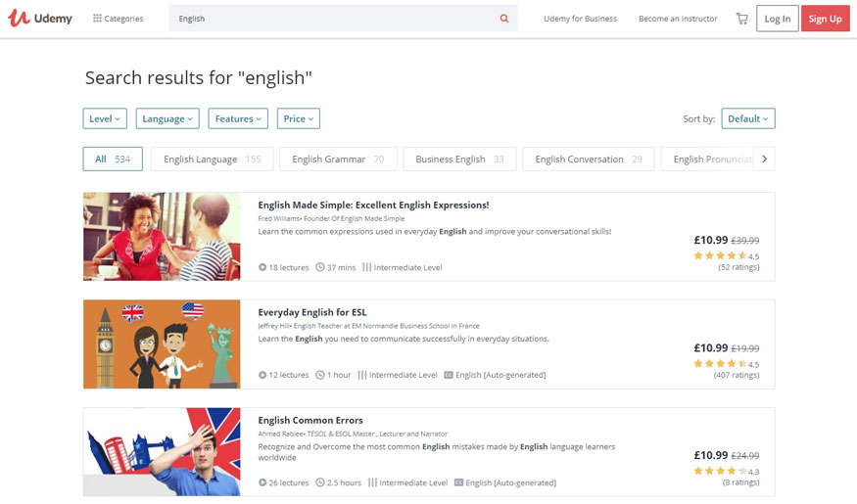Click level bars icon for Everyday English ESL
Screen dimensions: 857x504
pos(362,375)
